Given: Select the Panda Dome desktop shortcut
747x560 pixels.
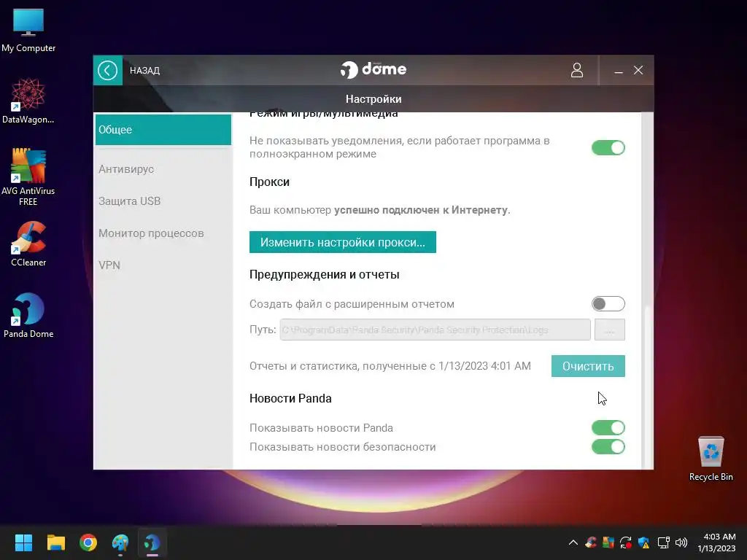Looking at the screenshot, I should coord(28,315).
